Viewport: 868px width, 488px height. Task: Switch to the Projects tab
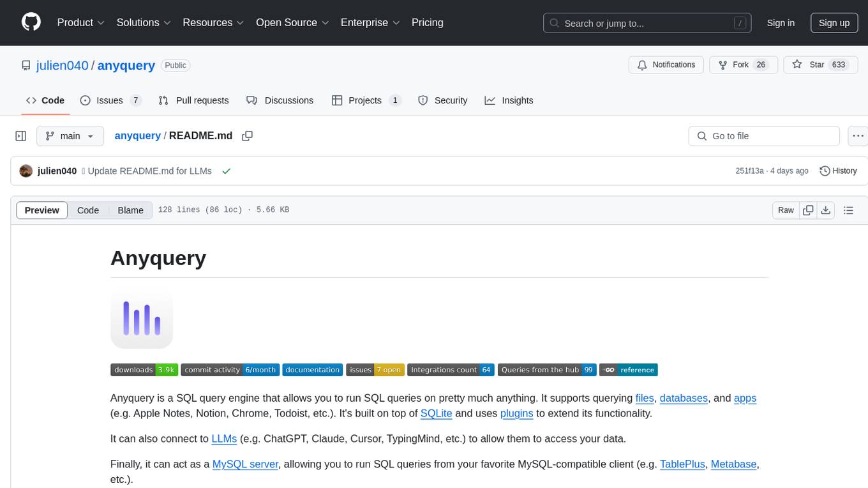(366, 100)
